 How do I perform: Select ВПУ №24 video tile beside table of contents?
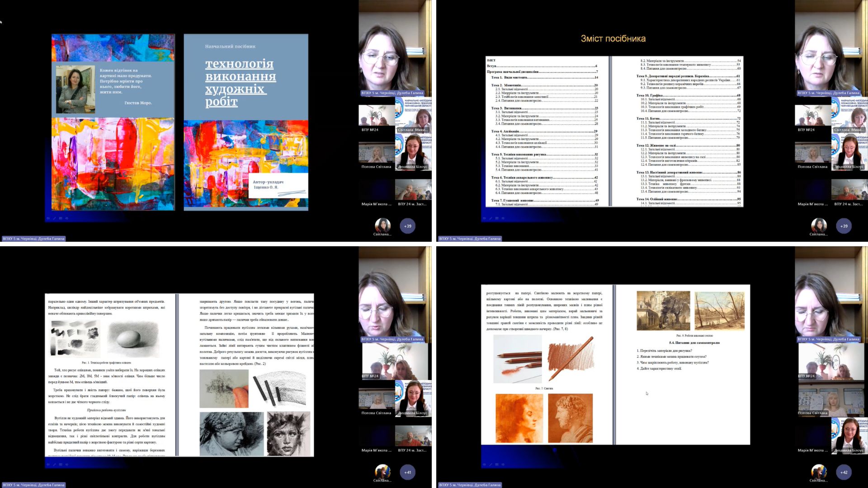[812, 118]
